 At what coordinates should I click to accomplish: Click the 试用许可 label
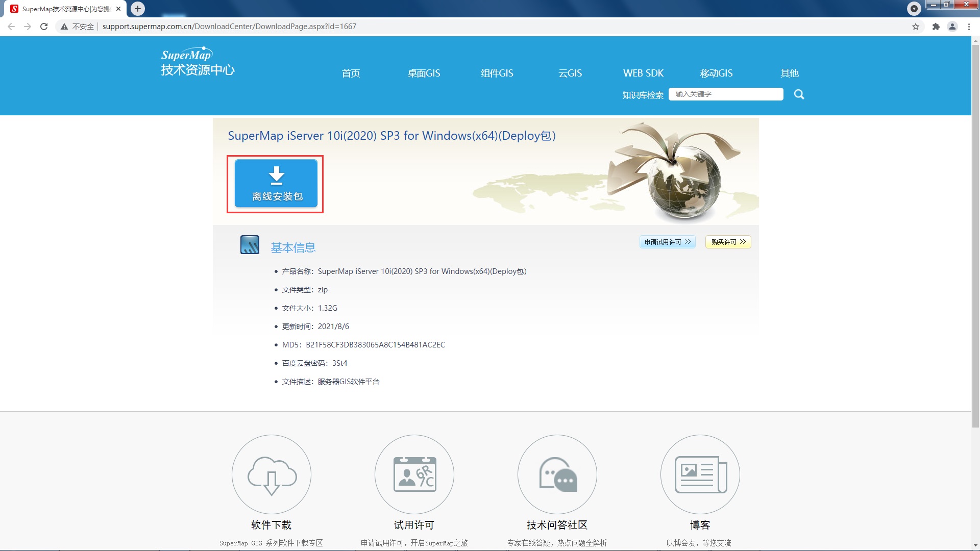(x=414, y=525)
